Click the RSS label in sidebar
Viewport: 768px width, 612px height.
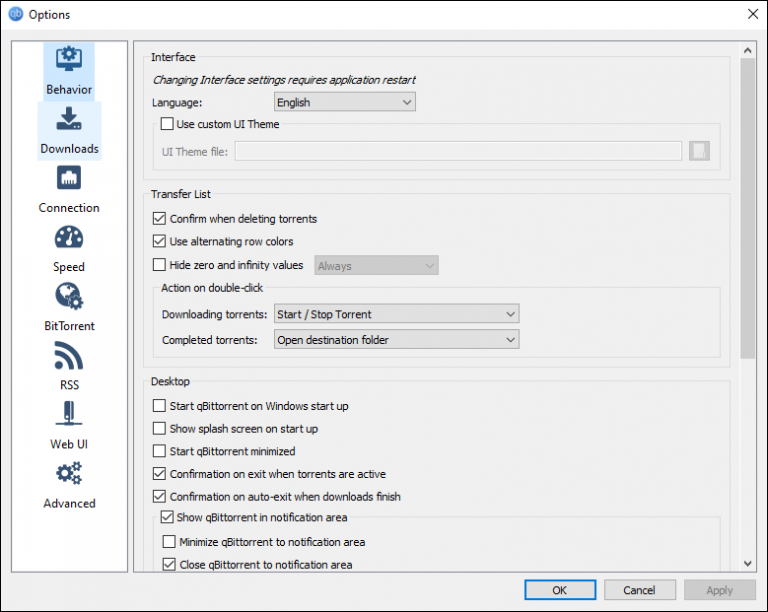(69, 385)
